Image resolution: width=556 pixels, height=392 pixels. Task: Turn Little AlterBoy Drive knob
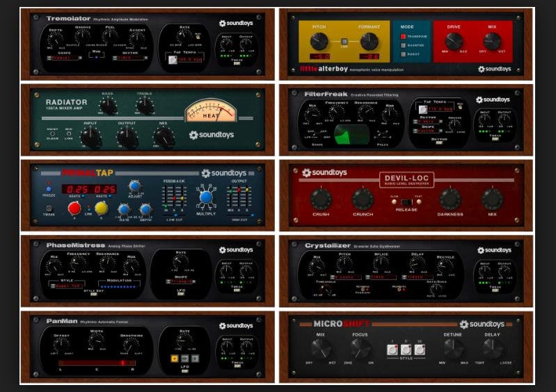(454, 41)
